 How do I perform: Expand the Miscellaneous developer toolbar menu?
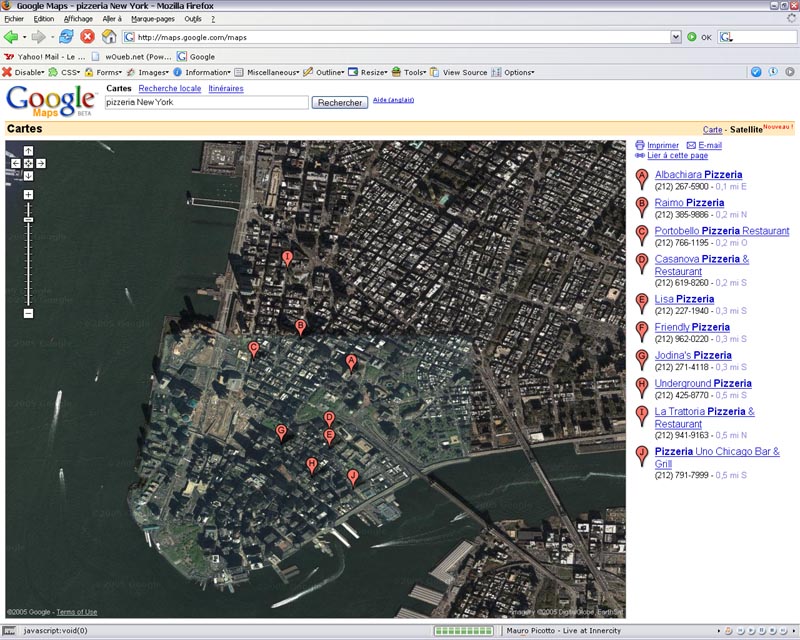[x=271, y=72]
